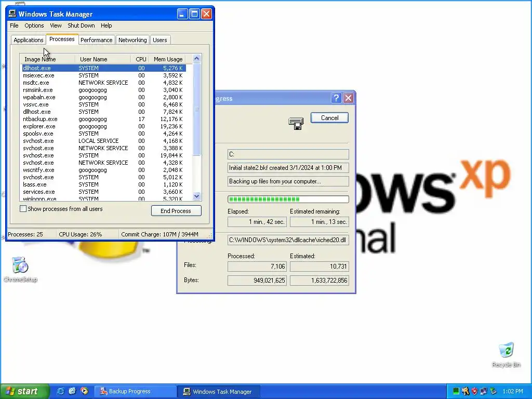Click End Process button

[176, 211]
